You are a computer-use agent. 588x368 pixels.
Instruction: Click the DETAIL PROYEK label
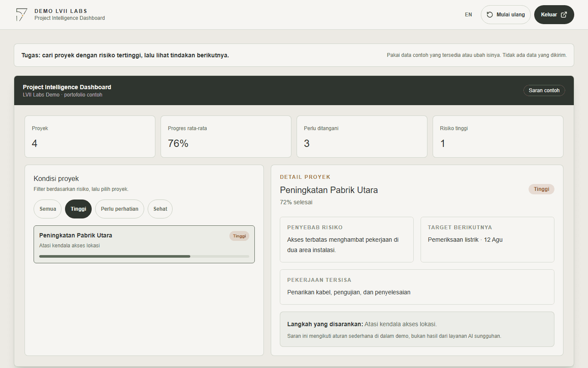click(x=305, y=177)
